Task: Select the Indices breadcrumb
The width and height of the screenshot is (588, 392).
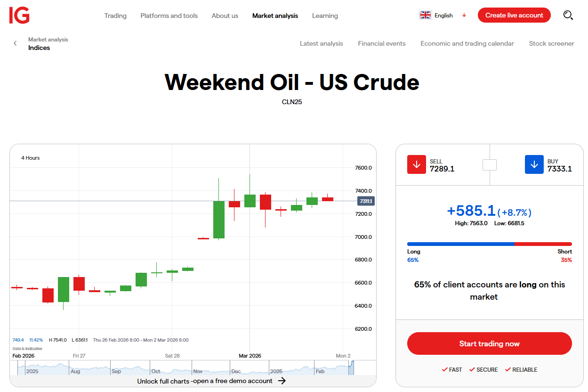Action: [x=39, y=48]
